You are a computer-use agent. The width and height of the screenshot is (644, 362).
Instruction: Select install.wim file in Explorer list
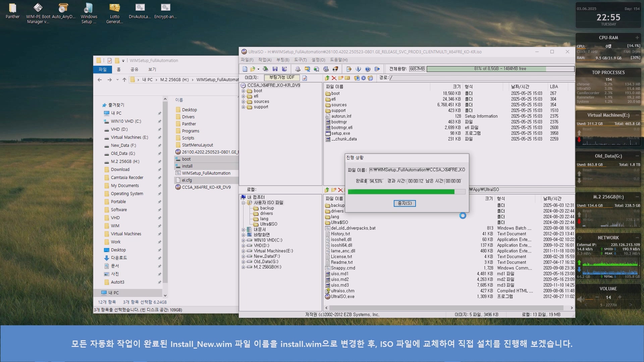pos(187,166)
